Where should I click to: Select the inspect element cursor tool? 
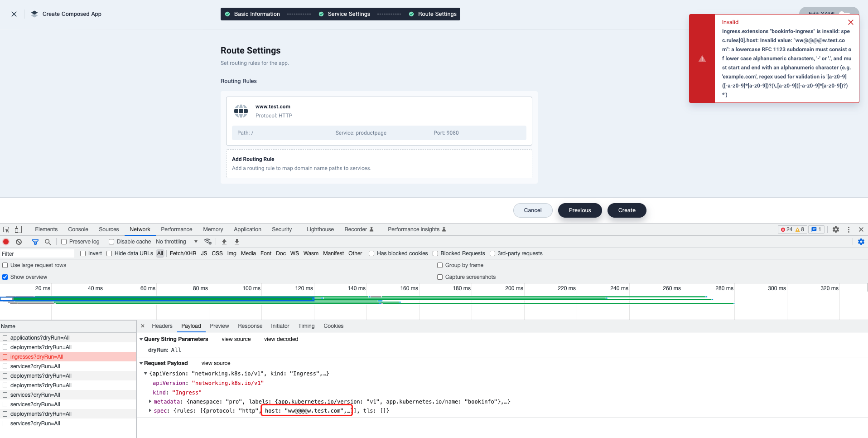(6, 229)
